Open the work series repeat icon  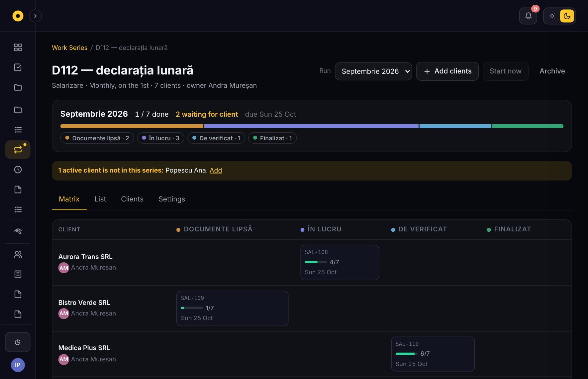pyautogui.click(x=18, y=150)
